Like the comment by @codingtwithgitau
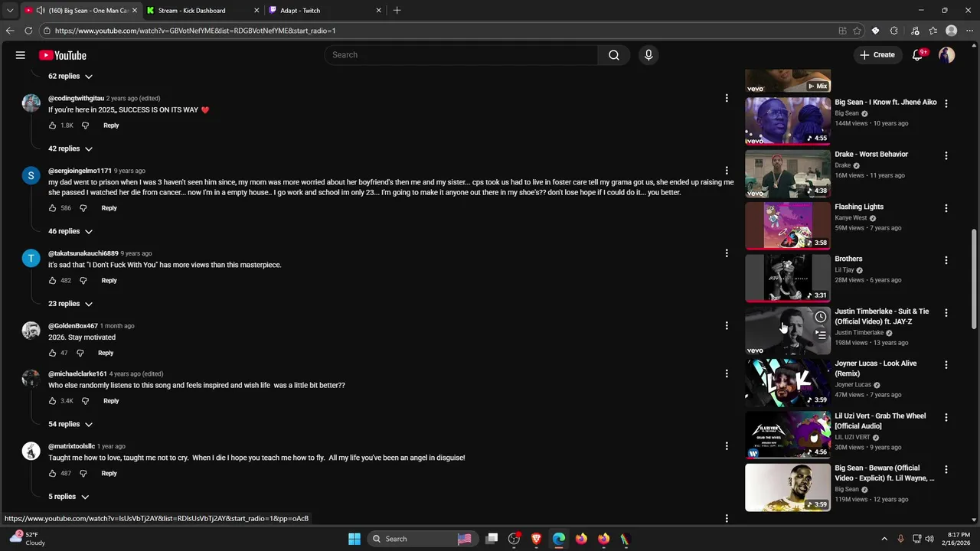The height and width of the screenshot is (551, 980). [x=52, y=126]
